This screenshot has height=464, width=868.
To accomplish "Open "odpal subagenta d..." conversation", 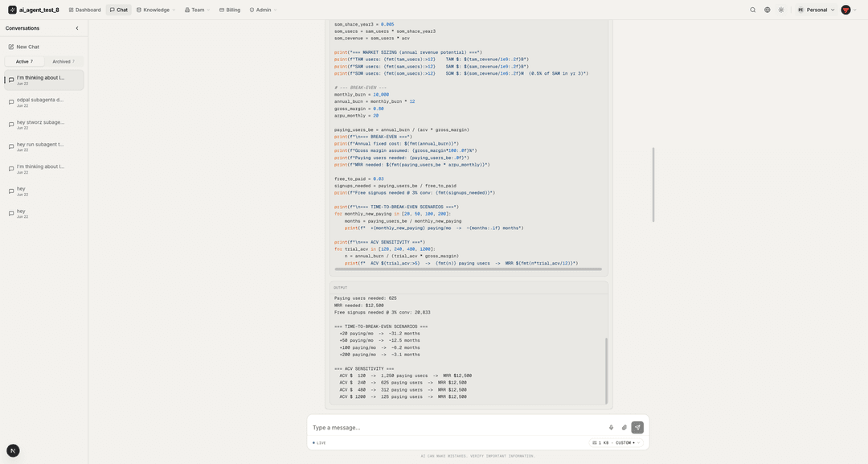I will [x=43, y=102].
